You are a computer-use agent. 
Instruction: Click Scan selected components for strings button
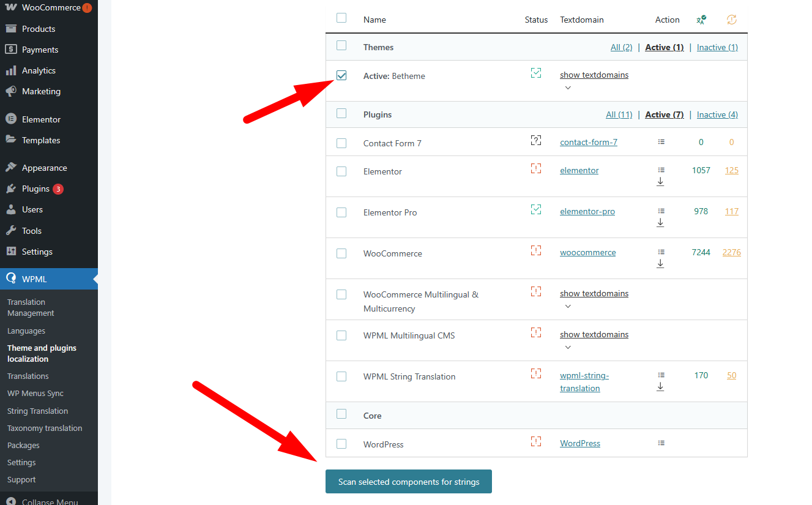coord(409,482)
